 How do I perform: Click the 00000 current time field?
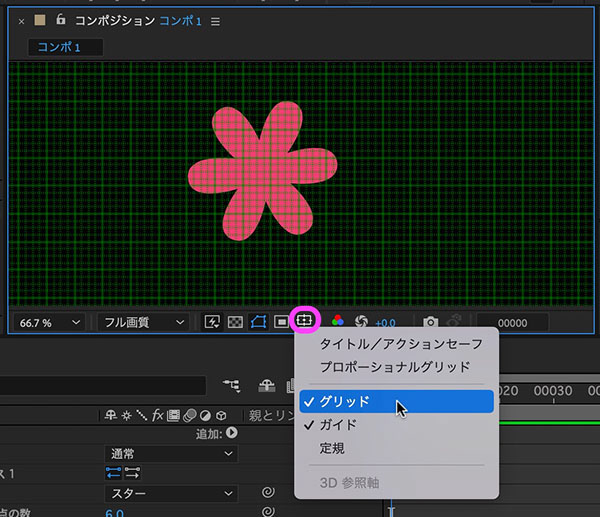[x=512, y=323]
